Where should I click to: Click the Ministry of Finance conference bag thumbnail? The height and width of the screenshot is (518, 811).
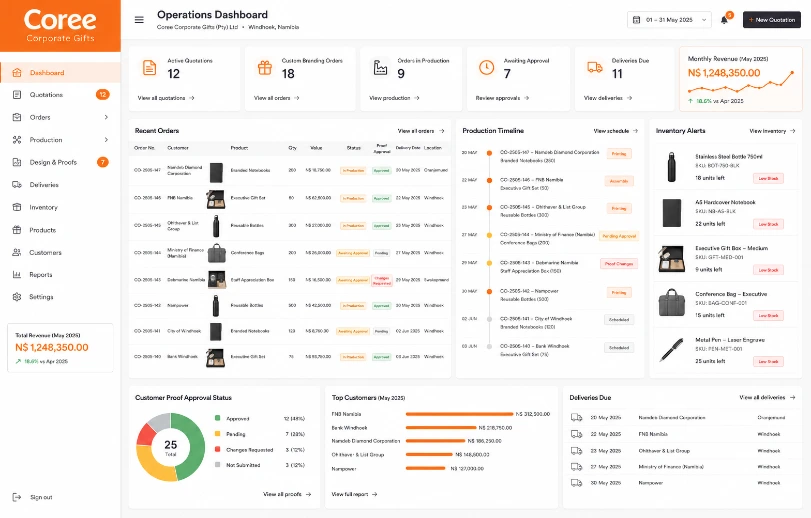point(216,253)
